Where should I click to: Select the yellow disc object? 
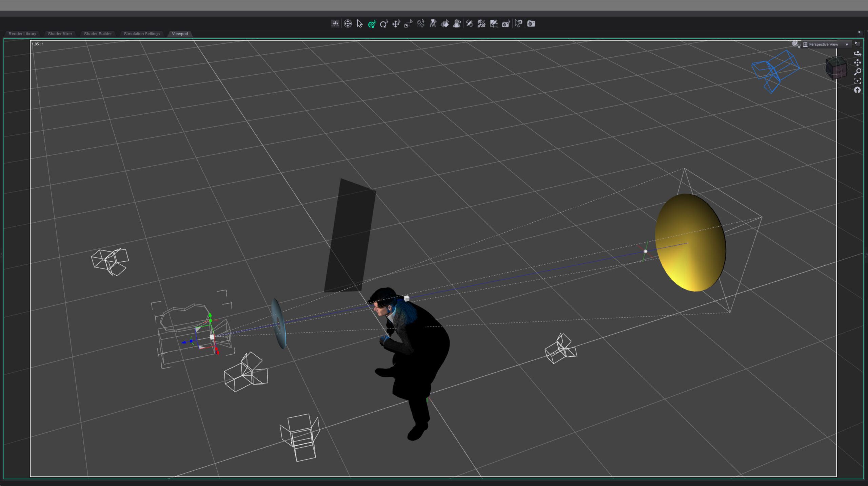690,242
